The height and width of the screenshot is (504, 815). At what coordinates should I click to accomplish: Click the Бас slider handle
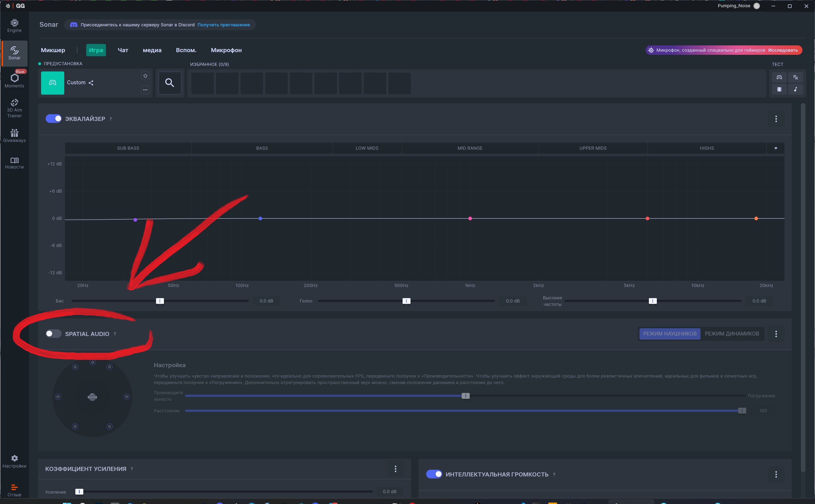coord(160,301)
